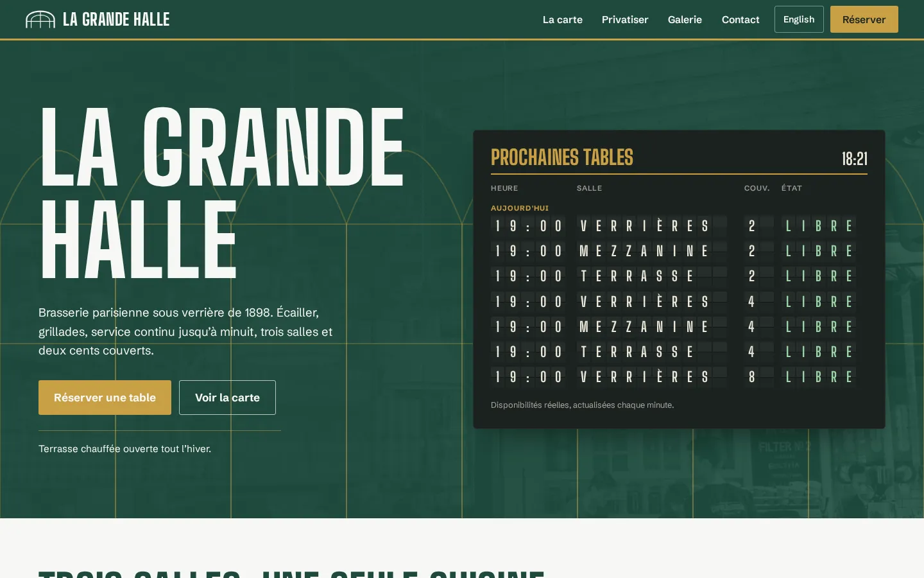Click the large LA GRANDE HALLE hero heading

point(221,193)
